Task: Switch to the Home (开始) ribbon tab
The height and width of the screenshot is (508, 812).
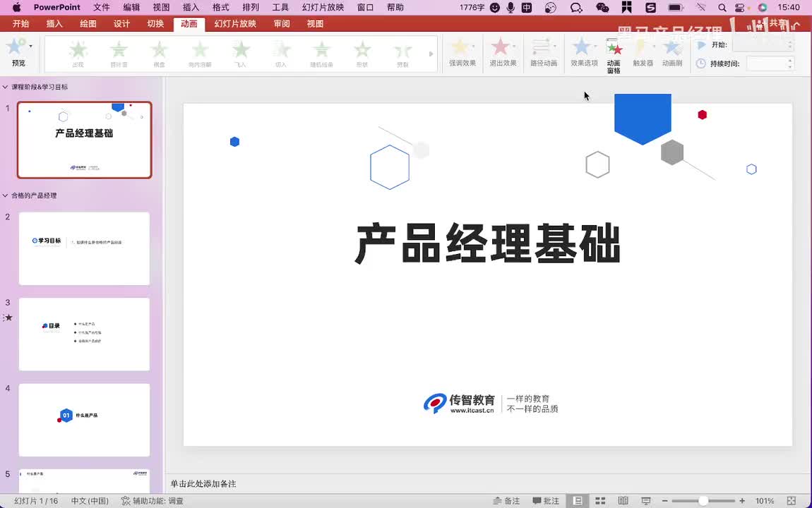Action: [20, 24]
